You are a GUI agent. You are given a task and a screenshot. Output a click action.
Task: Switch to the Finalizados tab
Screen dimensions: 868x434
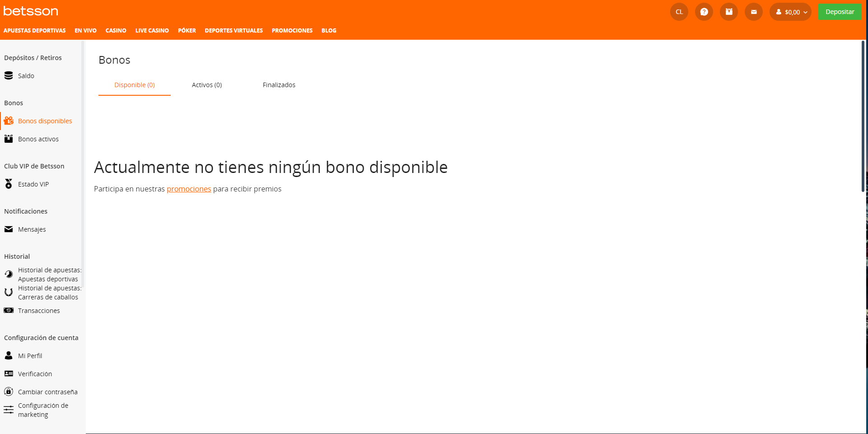point(279,85)
